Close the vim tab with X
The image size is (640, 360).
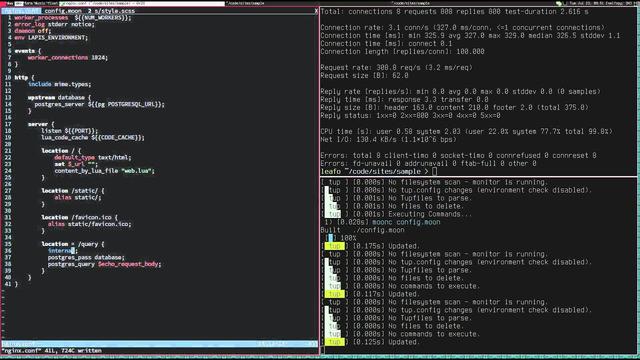click(316, 11)
